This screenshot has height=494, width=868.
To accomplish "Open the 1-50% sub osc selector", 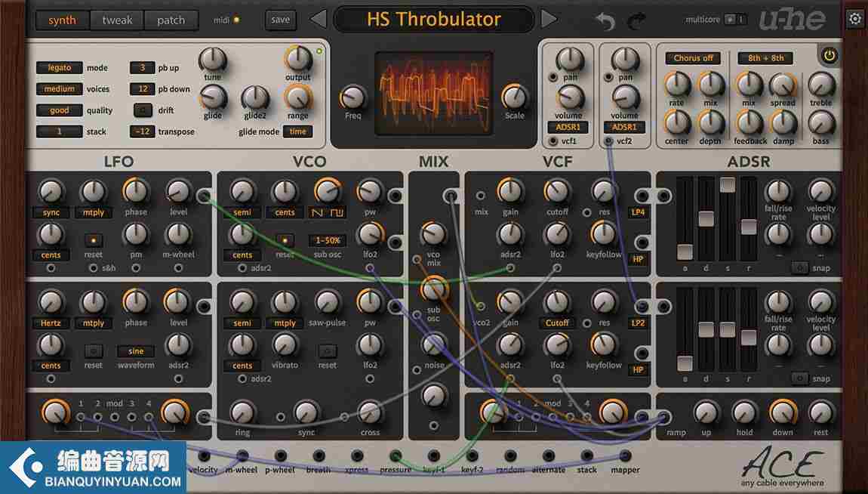I will (327, 241).
